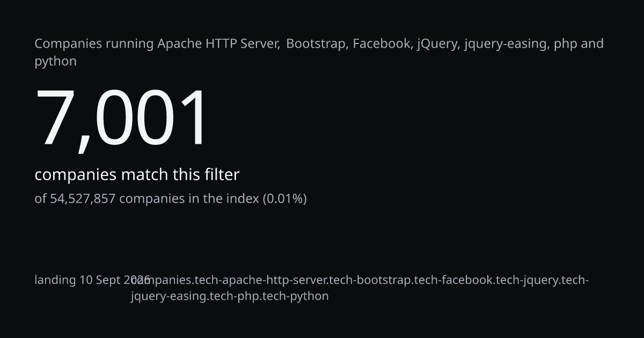Click 'tech-python' at the footer path's end
Image resolution: width=644 pixels, height=338 pixels.
[x=295, y=296]
